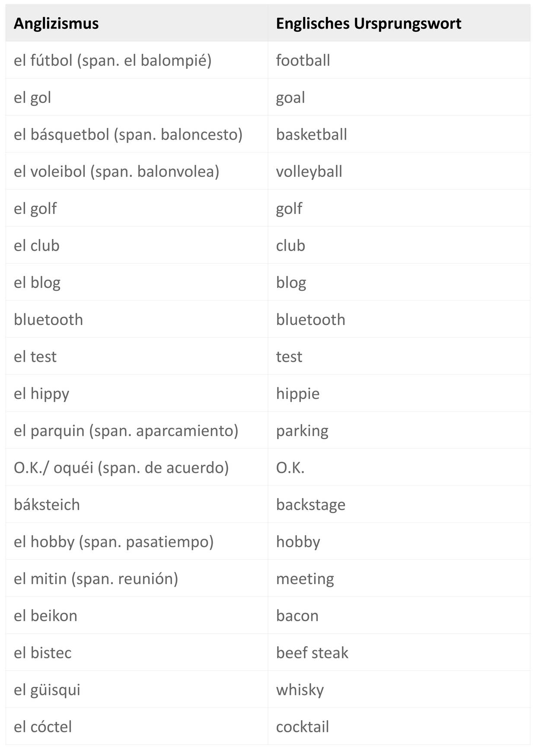Click the word "cocktail"
The width and height of the screenshot is (536, 756).
[302, 727]
